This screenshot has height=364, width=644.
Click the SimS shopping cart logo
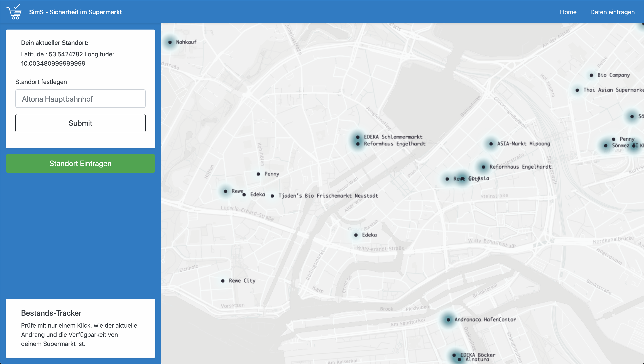pos(14,12)
